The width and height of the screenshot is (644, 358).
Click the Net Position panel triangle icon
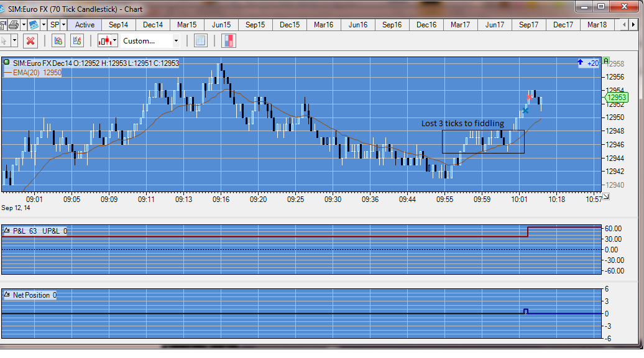pos(7,295)
